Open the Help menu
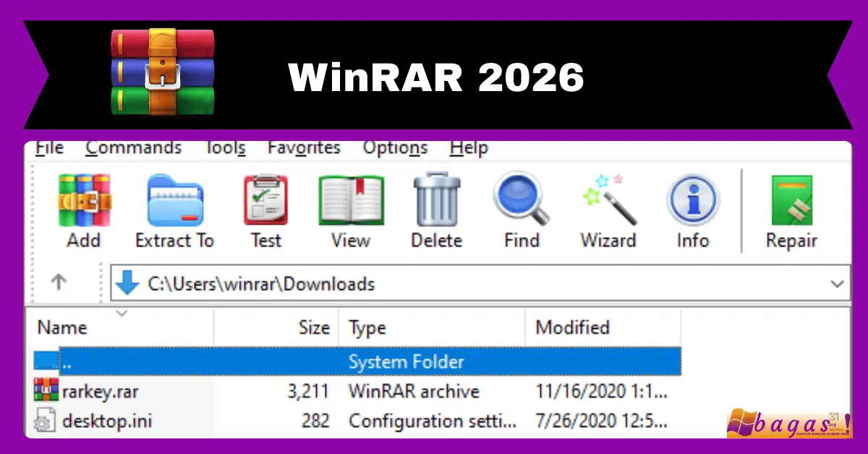Viewport: 868px width, 454px height. (x=468, y=147)
